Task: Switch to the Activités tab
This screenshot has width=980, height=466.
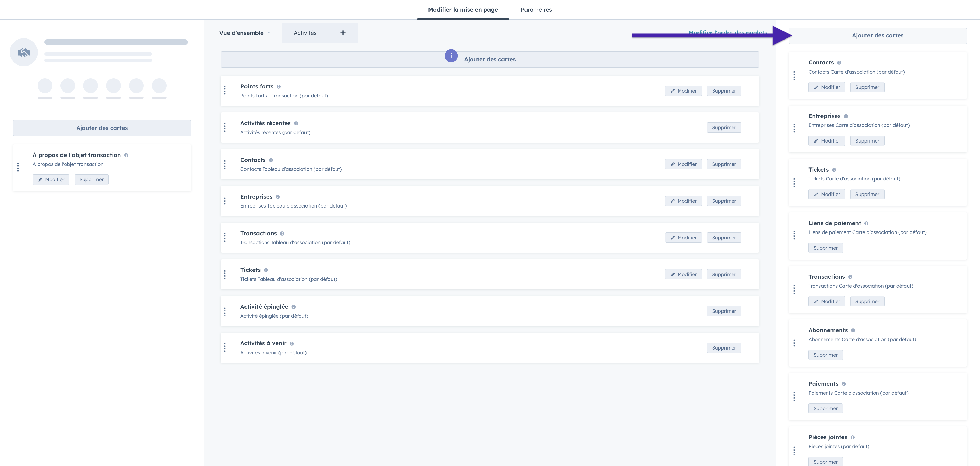Action: (305, 33)
